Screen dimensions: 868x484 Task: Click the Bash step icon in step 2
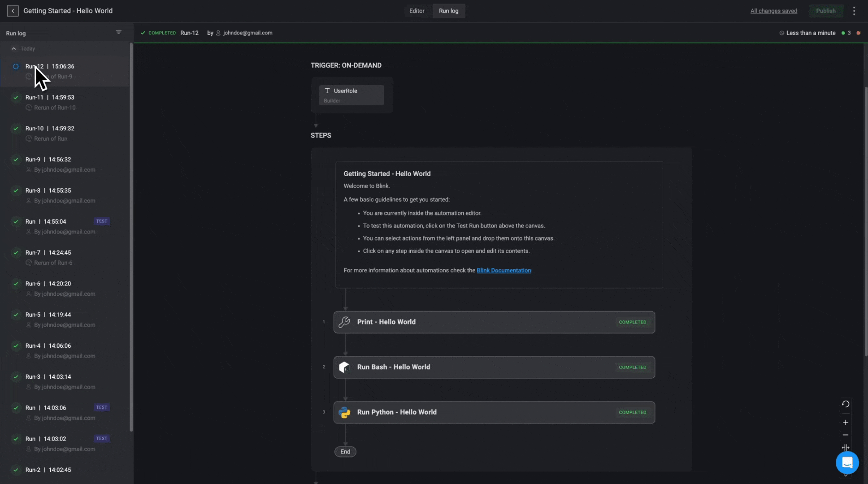344,367
